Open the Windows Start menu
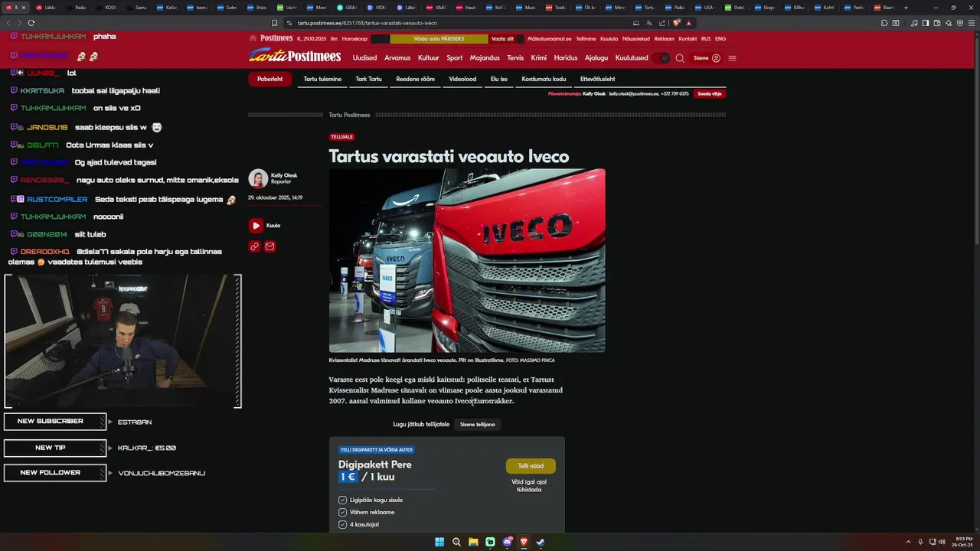980x551 pixels. coord(439,542)
